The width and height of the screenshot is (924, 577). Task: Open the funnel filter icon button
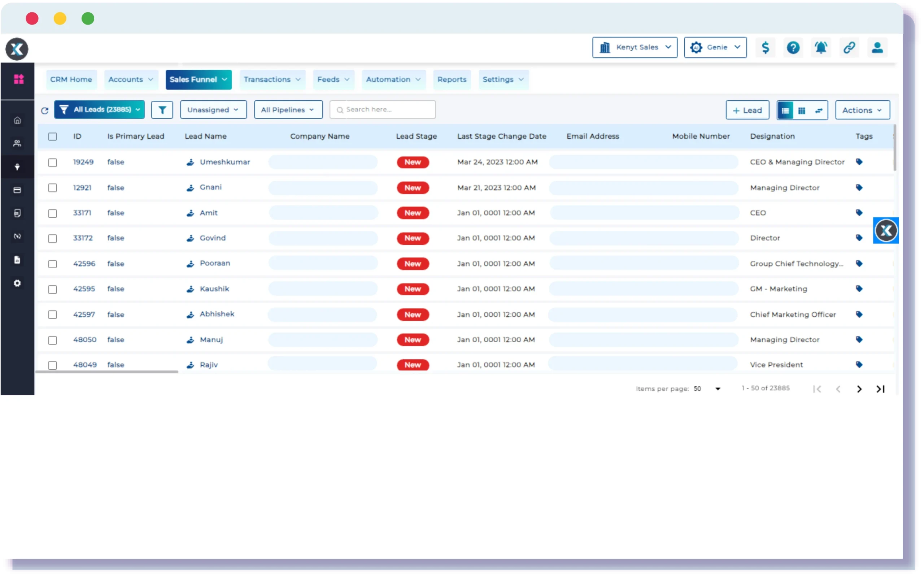[x=162, y=110]
